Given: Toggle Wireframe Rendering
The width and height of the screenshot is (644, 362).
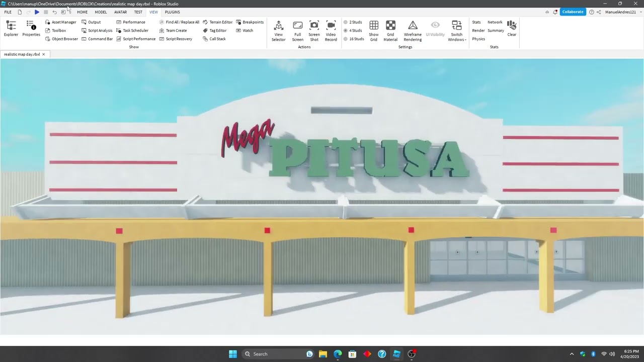Looking at the screenshot, I should (x=413, y=31).
